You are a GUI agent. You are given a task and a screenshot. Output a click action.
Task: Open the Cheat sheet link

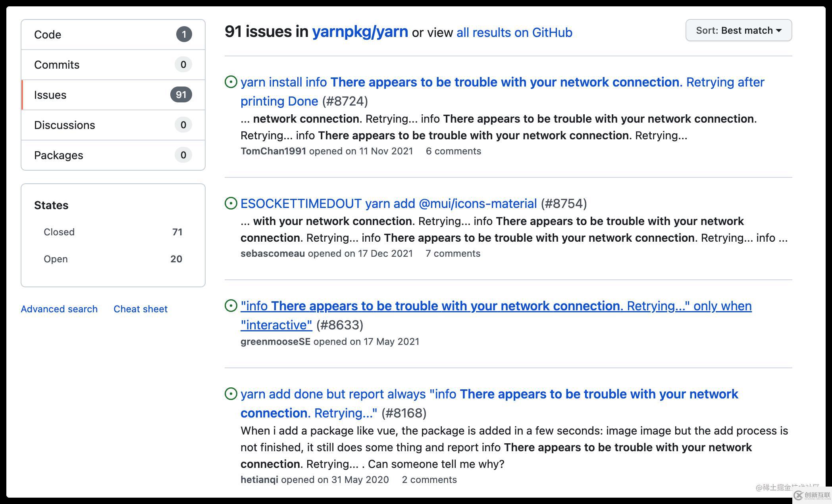click(x=141, y=309)
